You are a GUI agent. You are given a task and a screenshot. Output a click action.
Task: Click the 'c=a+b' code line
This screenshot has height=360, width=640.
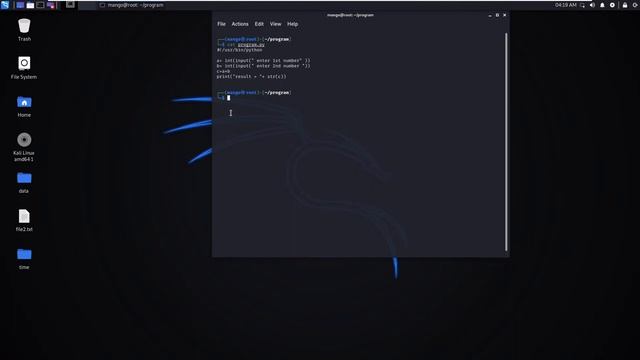[x=223, y=71]
